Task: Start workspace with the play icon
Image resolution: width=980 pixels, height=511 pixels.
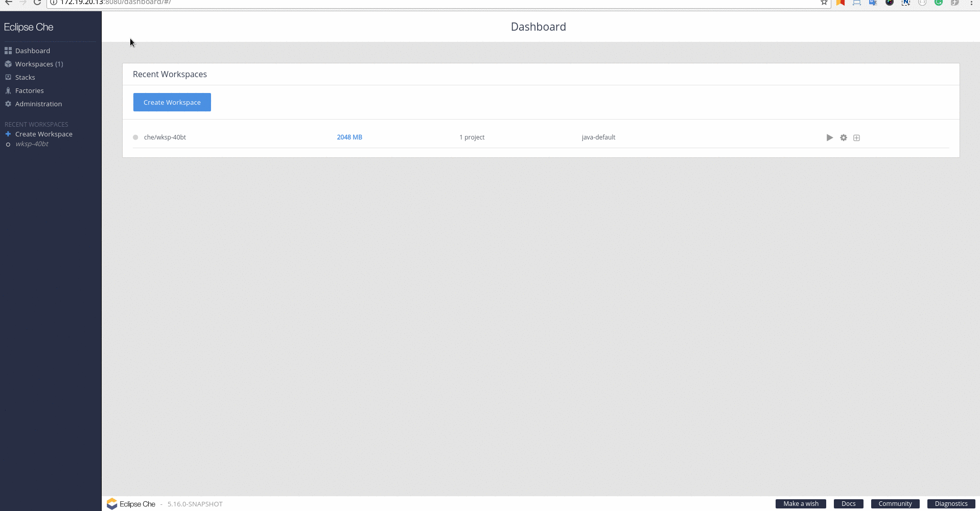Action: pos(830,137)
